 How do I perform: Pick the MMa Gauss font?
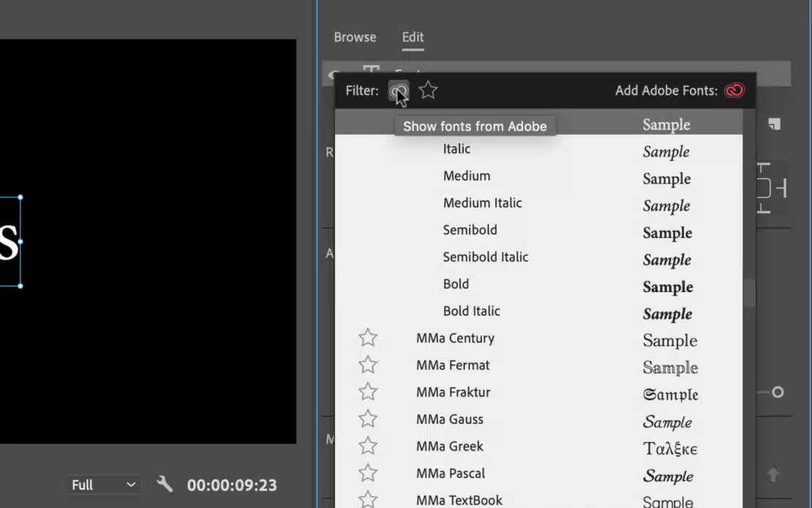449,419
